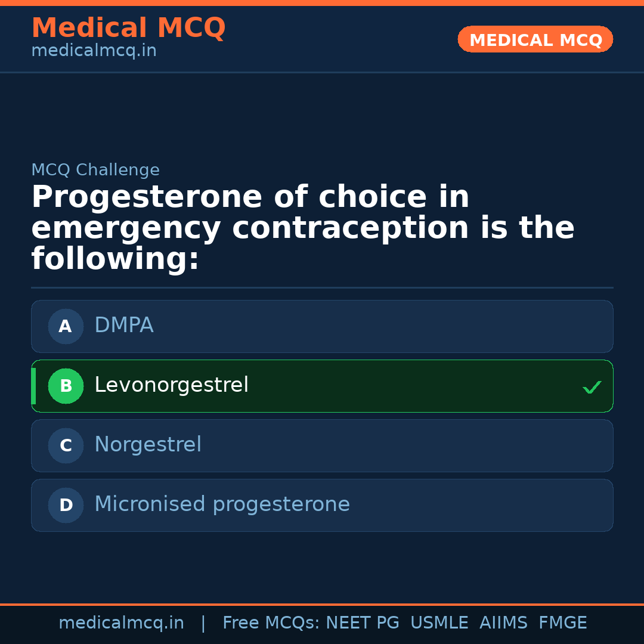The image size is (644, 644).
Task: Click the letter A circle badge
Action: point(66,326)
